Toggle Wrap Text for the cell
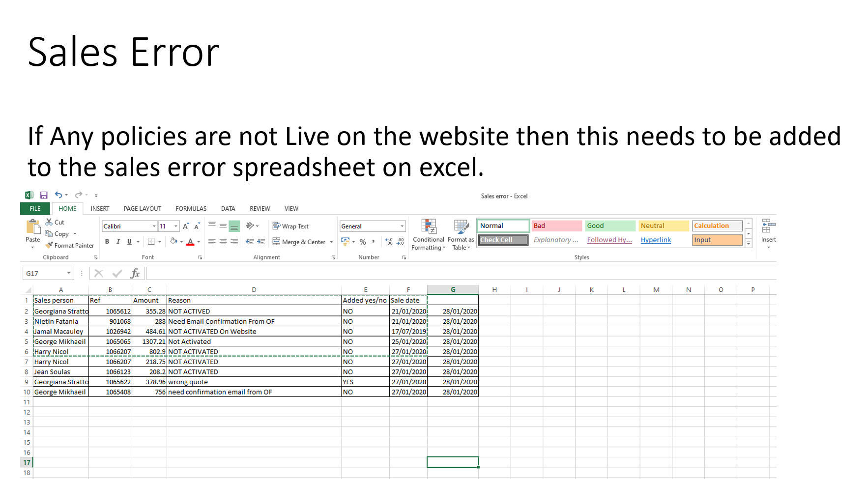Image resolution: width=868 pixels, height=479 pixels. point(290,226)
